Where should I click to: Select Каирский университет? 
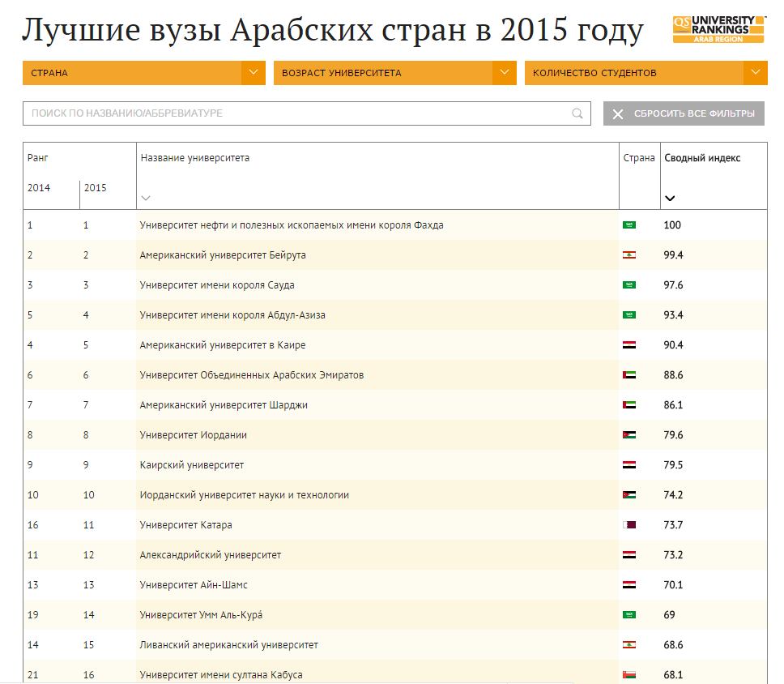coord(191,465)
